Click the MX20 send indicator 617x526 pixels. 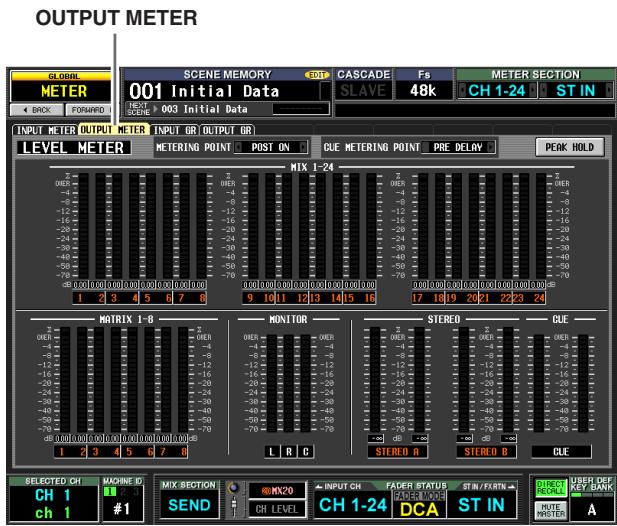click(277, 491)
